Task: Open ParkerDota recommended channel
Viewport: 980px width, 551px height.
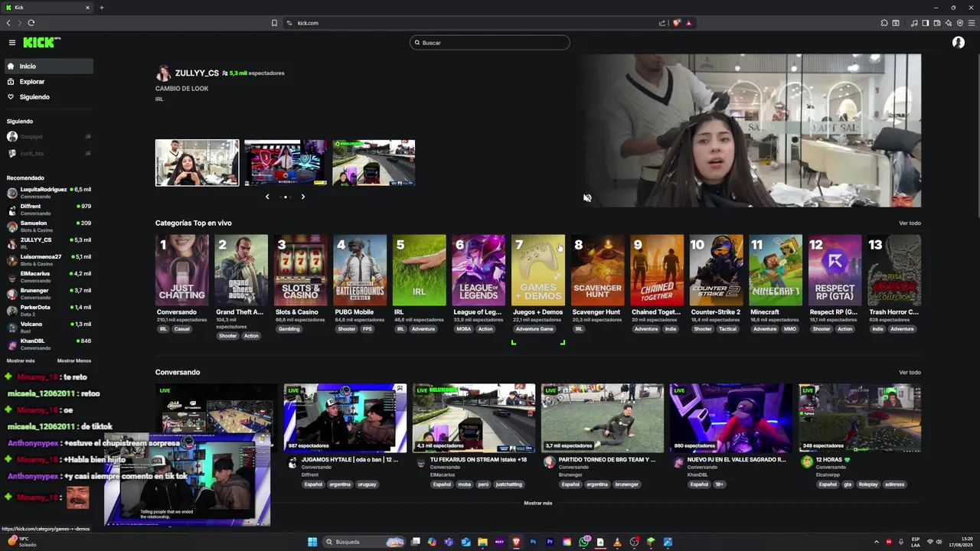Action: [x=48, y=311]
